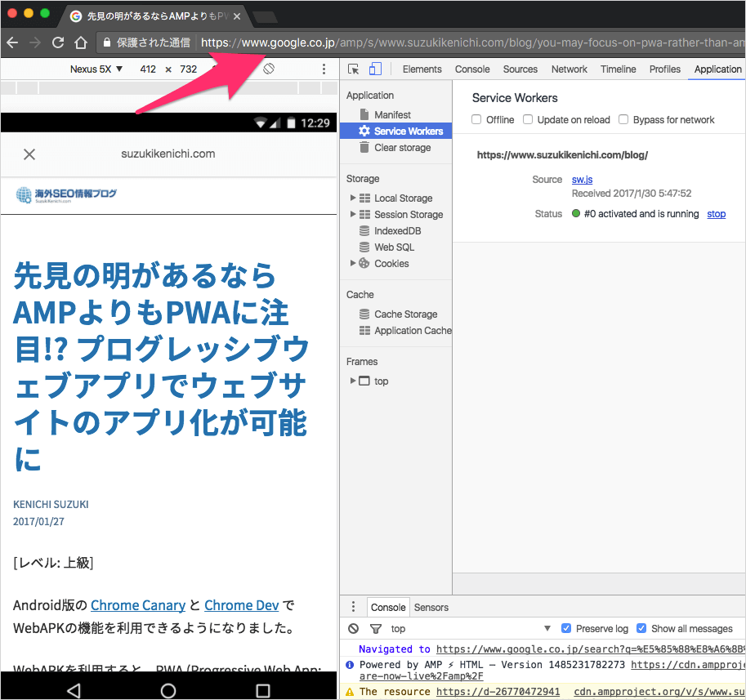Open the browser home page icon
Viewport: 746px width, 700px height.
tap(81, 42)
